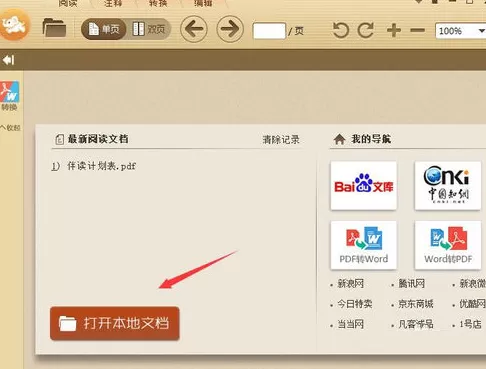
Task: Rotate the page counter-clockwise
Action: [341, 30]
